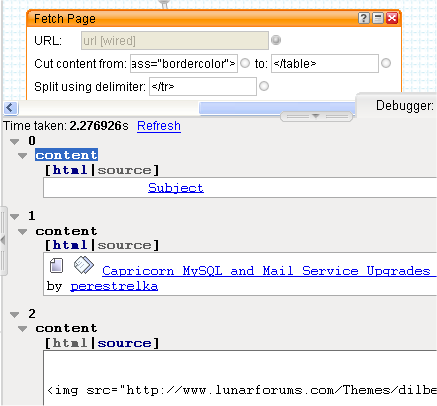Click the Refresh link

159,126
